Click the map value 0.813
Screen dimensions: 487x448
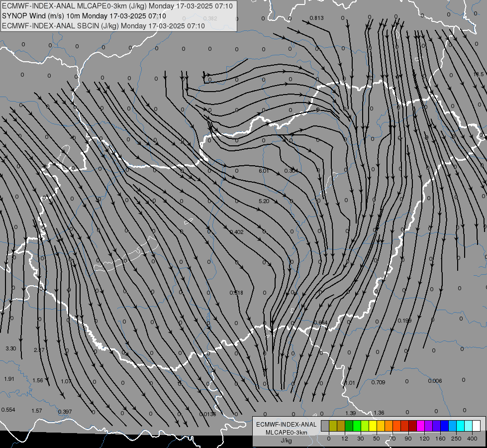[x=316, y=18]
